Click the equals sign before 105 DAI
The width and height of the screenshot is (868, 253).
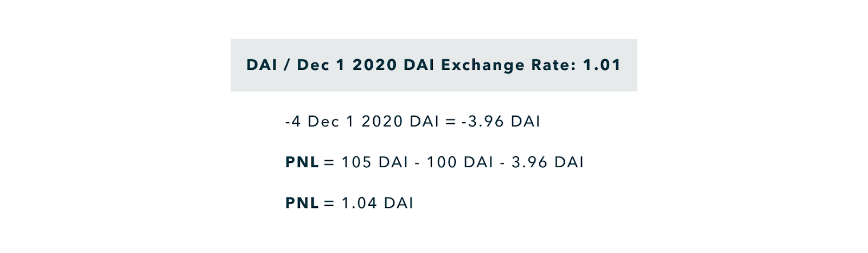[329, 163]
